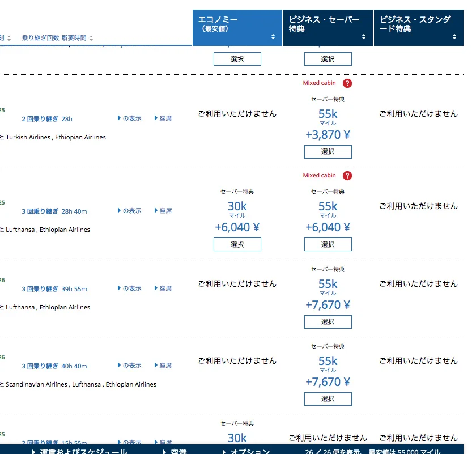This screenshot has height=454, width=476.
Task: Expand details (の表示) for 40h 40m flight
Action: (x=130, y=366)
